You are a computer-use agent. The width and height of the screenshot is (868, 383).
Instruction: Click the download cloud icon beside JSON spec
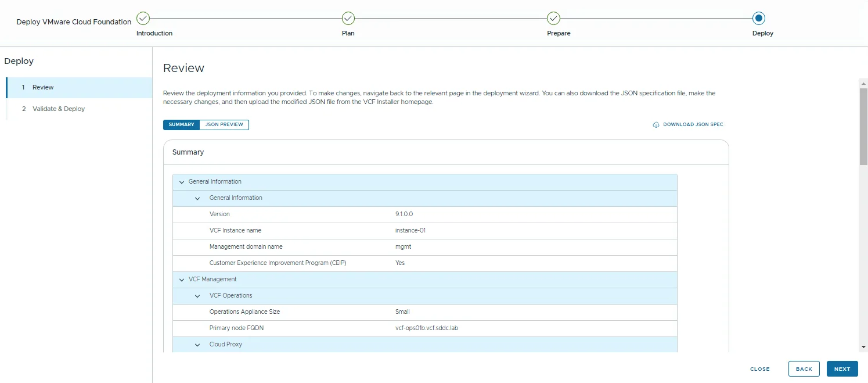pyautogui.click(x=656, y=125)
